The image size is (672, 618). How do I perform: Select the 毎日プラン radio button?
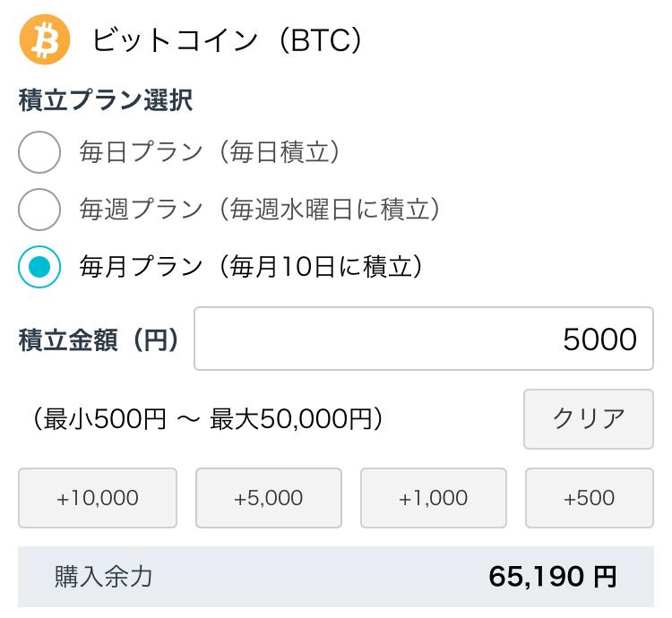tap(39, 152)
